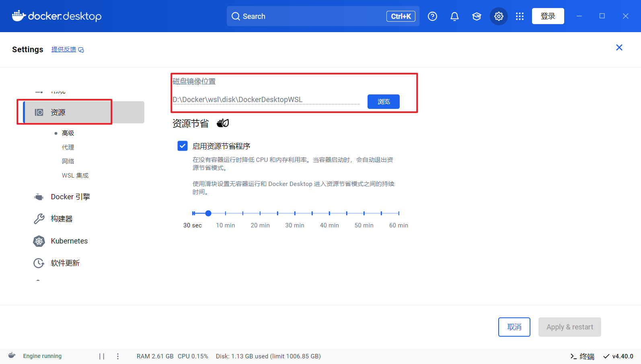Click the 10 min slider label
The image size is (641, 364).
tap(226, 225)
